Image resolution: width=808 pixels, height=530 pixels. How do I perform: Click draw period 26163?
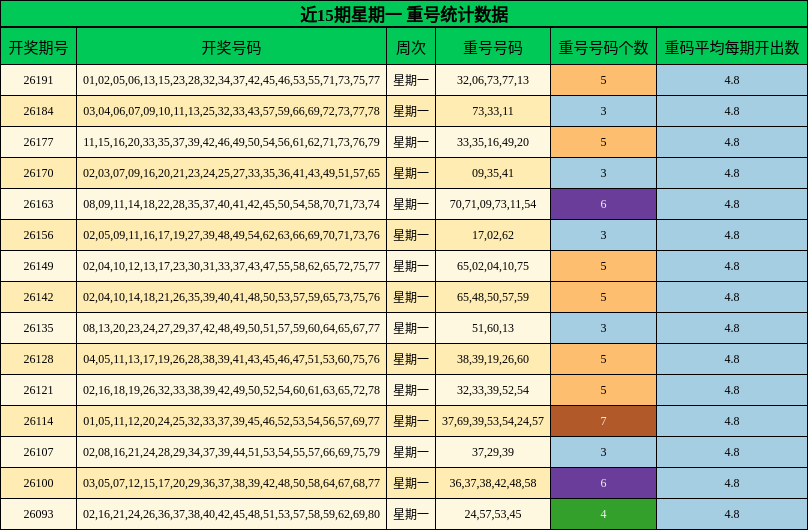coord(39,204)
